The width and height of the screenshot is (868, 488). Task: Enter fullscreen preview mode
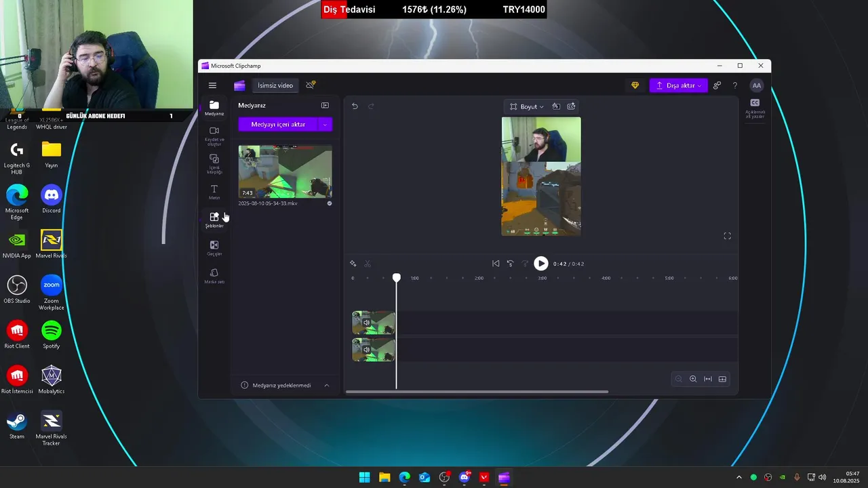727,236
